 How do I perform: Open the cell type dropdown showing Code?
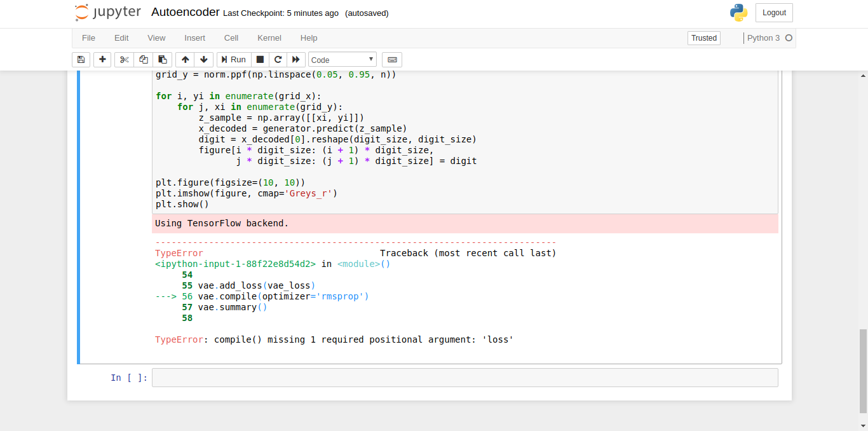point(342,59)
